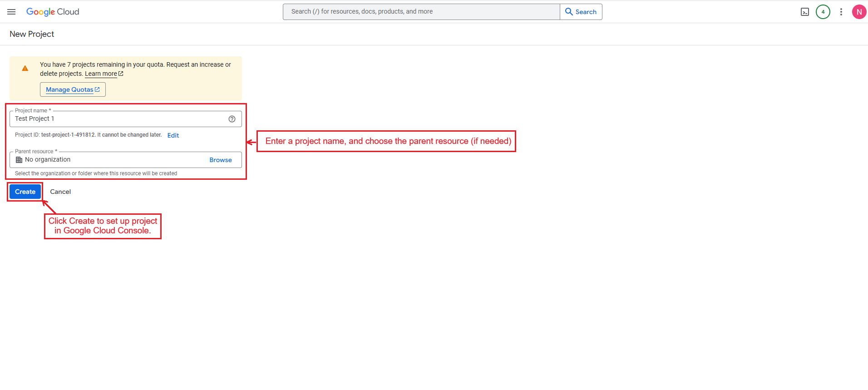Open notifications badge showing 4
Screen dimensions: 868x390
823,12
